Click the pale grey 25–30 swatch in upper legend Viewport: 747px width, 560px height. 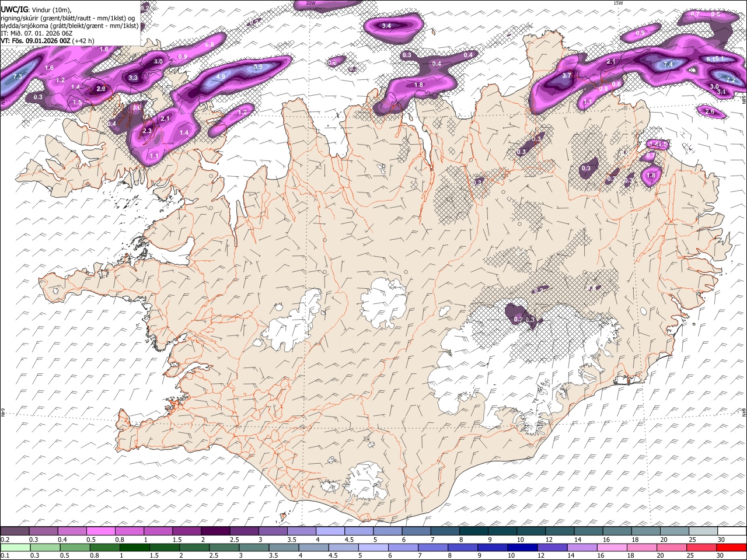[702, 531]
